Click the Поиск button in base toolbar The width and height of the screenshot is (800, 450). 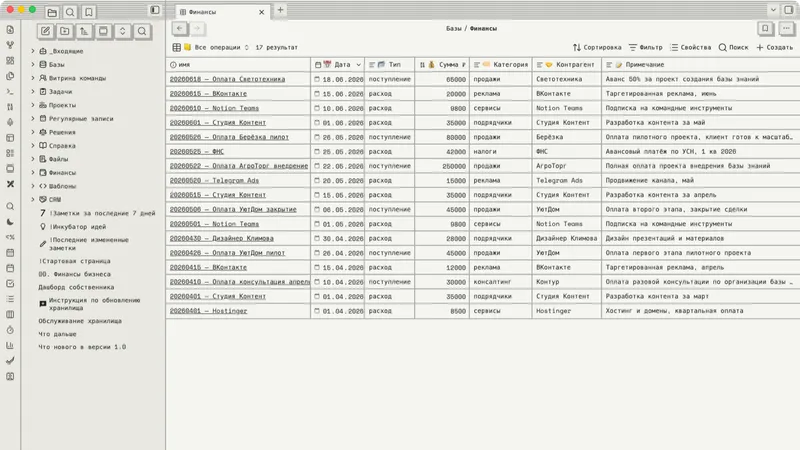click(x=733, y=47)
